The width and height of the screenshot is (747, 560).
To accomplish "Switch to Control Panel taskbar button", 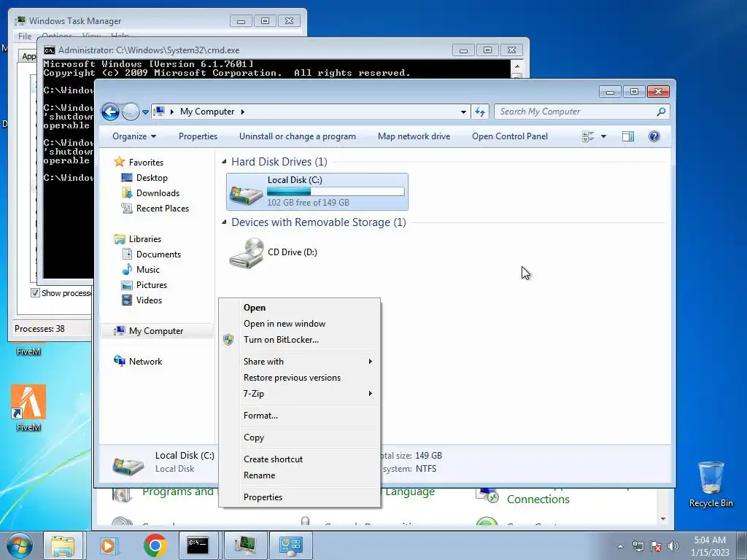I will pos(290,545).
